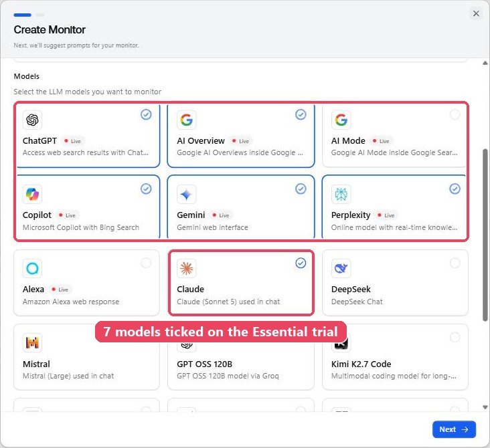This screenshot has width=490, height=448.
Task: Click the 'DeepSeek Chat' description text
Action: click(357, 302)
